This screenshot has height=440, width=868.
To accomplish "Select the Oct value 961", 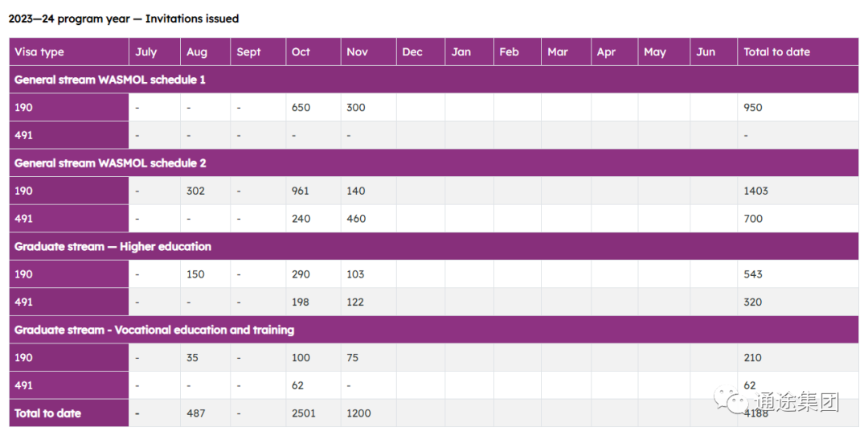I will [x=300, y=191].
